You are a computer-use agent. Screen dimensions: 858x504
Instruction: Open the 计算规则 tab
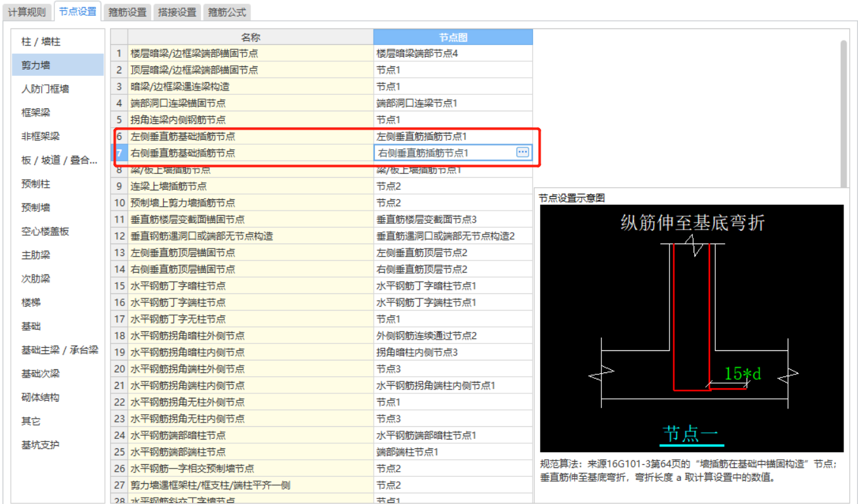(x=27, y=12)
